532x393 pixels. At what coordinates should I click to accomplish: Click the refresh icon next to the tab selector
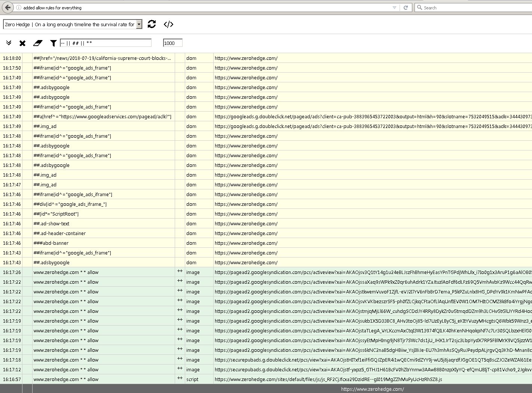click(152, 24)
